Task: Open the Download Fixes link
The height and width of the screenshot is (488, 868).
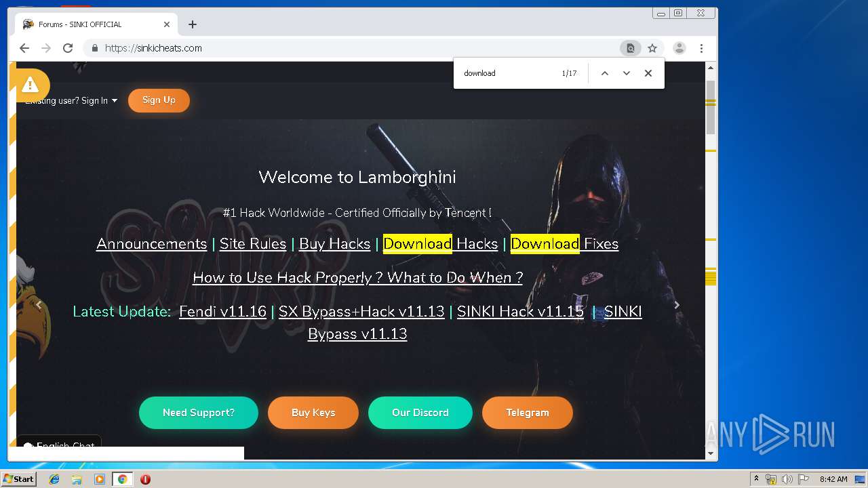Action: point(564,244)
